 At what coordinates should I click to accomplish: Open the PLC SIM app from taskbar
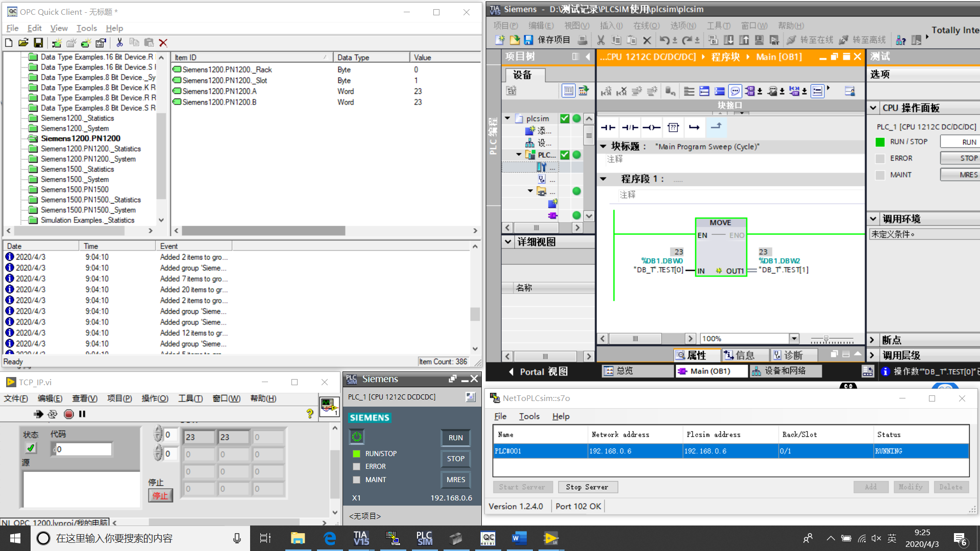click(424, 538)
